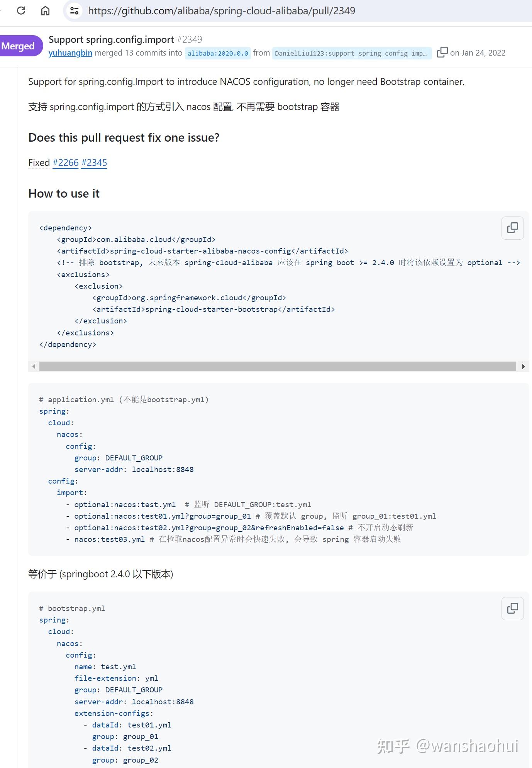Screen dimensions: 532x768
Task: Copy the dependency XML code block
Action: click(x=512, y=228)
